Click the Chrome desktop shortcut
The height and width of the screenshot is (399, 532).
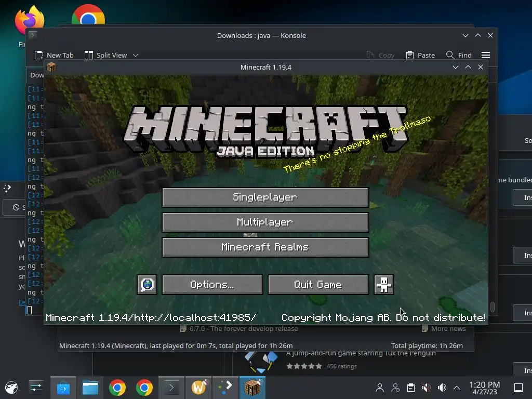click(x=88, y=15)
